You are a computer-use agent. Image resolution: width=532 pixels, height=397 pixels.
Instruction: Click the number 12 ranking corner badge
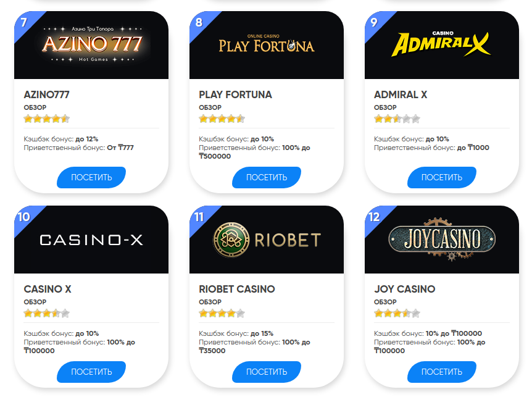374,217
